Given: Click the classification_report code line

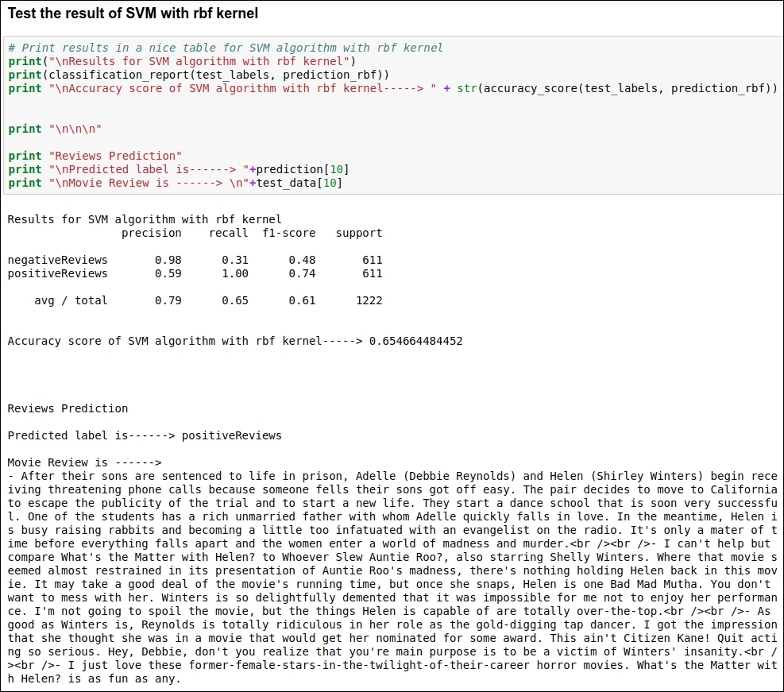Looking at the screenshot, I should pos(199,75).
